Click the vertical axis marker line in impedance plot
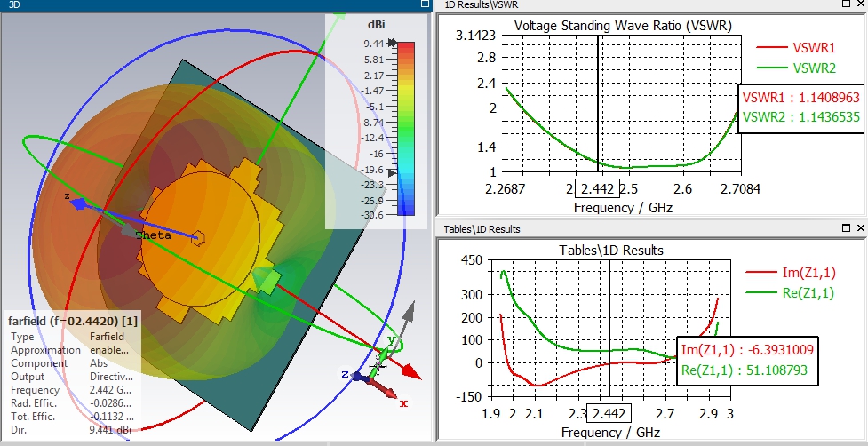Viewport: 868px width, 446px height. (x=609, y=326)
